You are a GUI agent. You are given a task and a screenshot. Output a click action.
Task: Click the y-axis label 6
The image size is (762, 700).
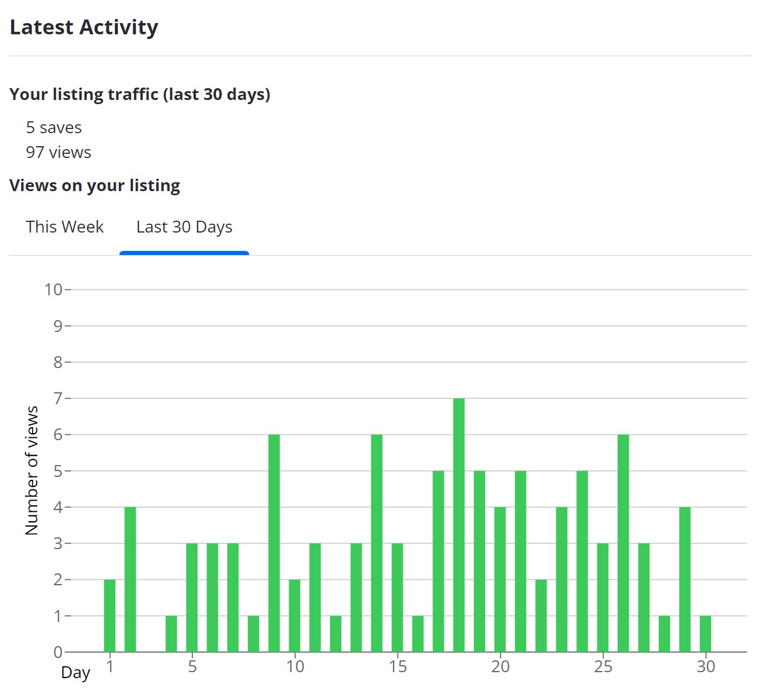[58, 435]
